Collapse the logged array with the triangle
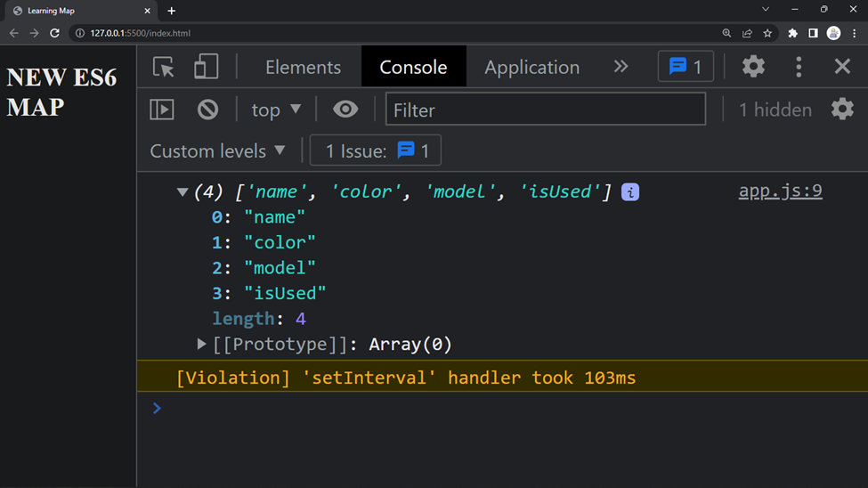The image size is (868, 488). [x=182, y=192]
